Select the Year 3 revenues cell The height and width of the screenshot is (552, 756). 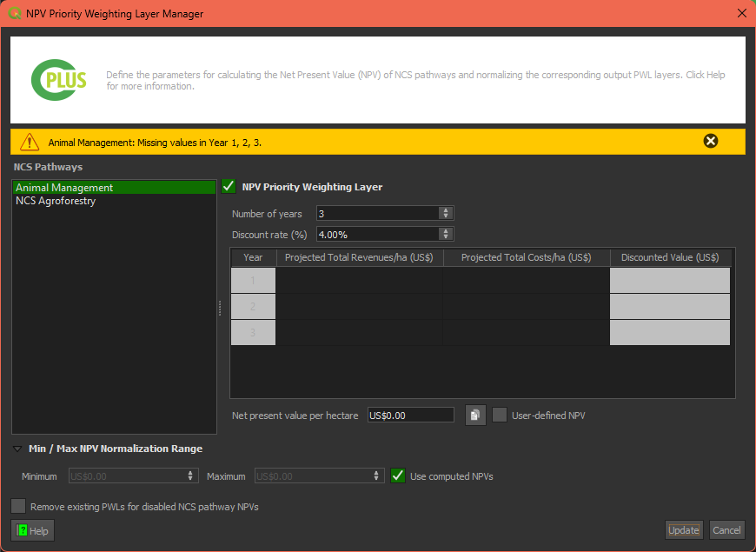pyautogui.click(x=359, y=332)
